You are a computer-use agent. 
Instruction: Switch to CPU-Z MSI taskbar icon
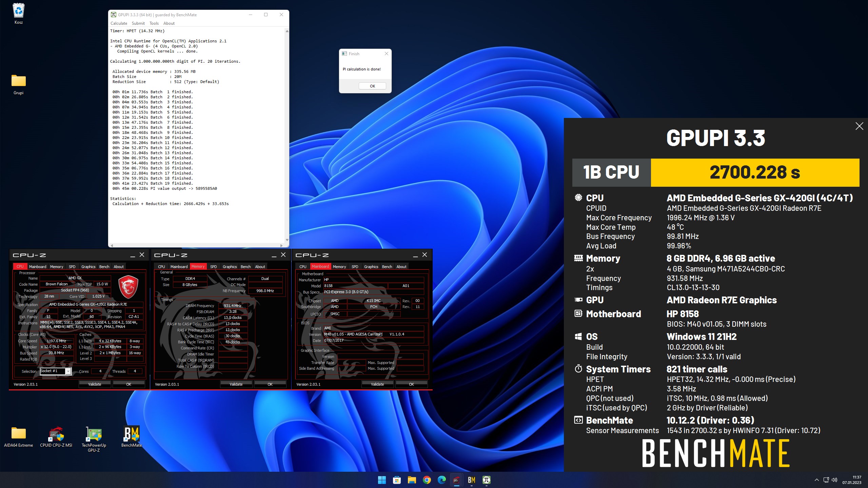456,480
